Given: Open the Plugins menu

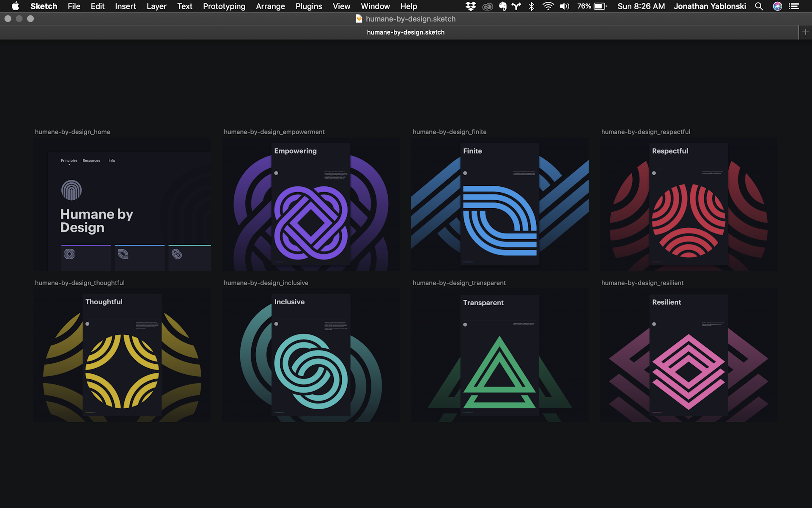Looking at the screenshot, I should coord(309,6).
